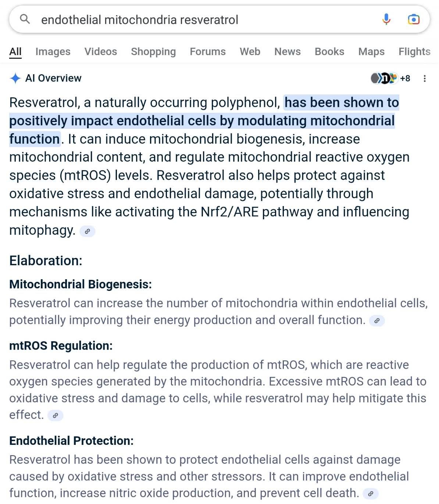Start voice search with microphone icon
Viewport: 439px width, 504px height.
point(386,19)
